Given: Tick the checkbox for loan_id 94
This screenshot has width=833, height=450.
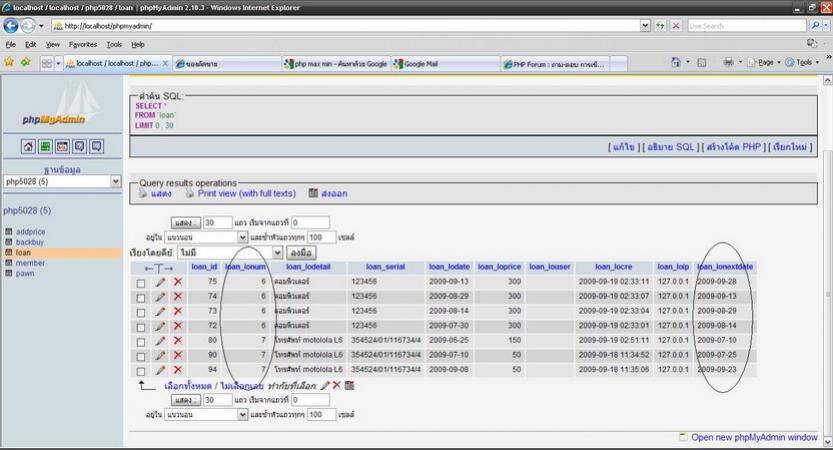Looking at the screenshot, I should 141,371.
